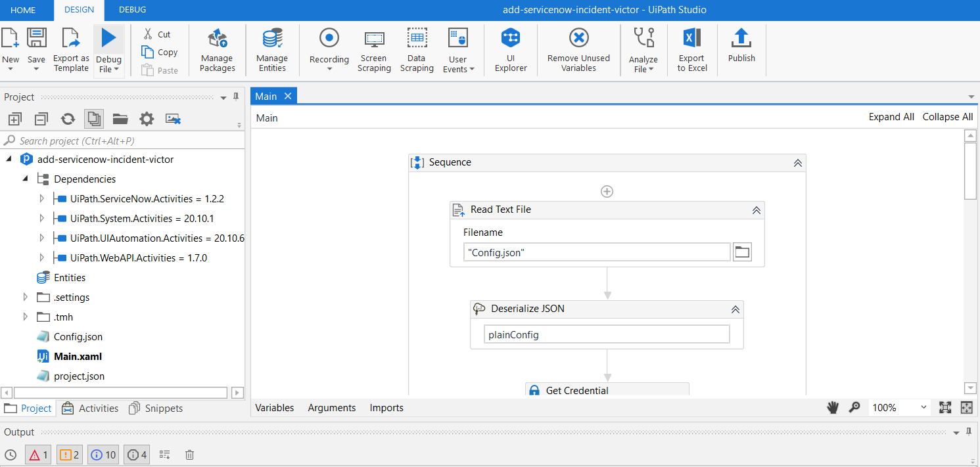The image size is (980, 467).
Task: Open the Variables panel
Action: click(275, 408)
